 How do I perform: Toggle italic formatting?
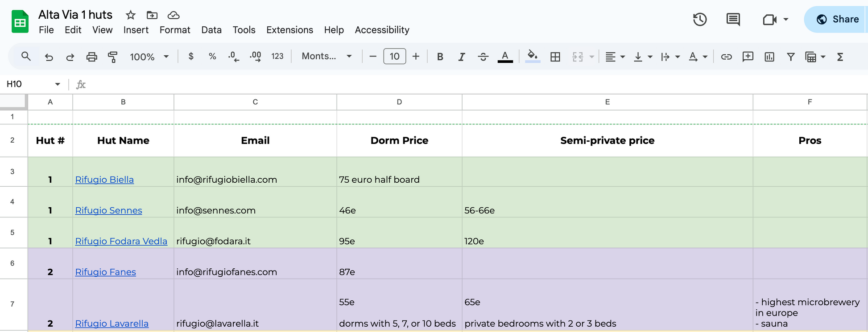[461, 57]
